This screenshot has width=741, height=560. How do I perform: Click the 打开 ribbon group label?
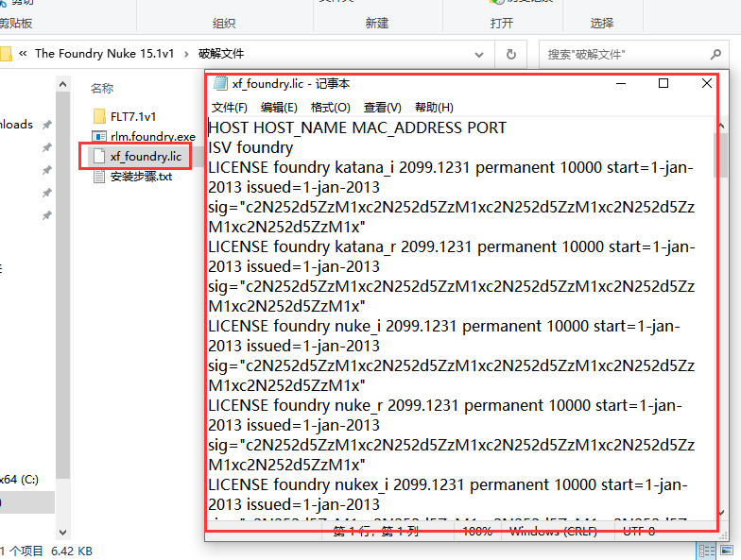[502, 23]
